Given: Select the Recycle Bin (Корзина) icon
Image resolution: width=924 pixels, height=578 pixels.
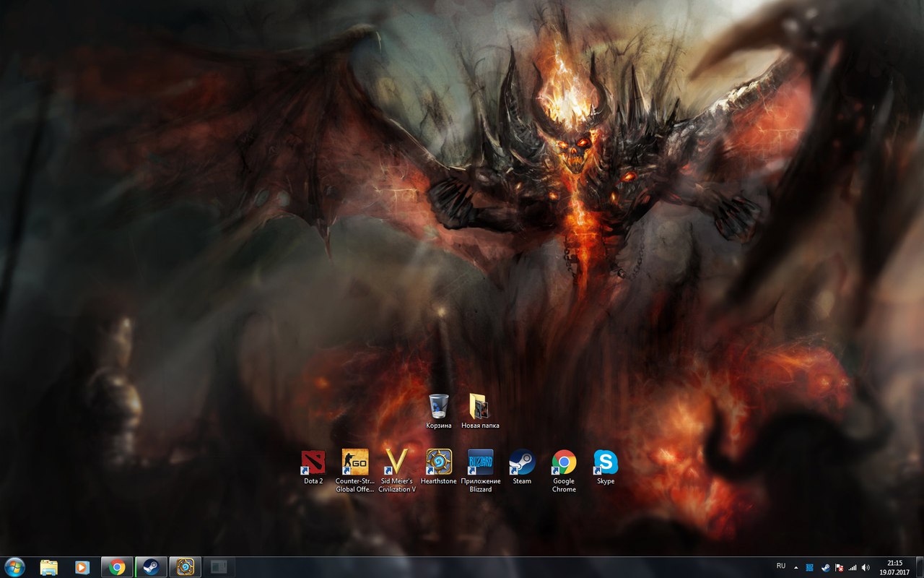Looking at the screenshot, I should coord(438,407).
